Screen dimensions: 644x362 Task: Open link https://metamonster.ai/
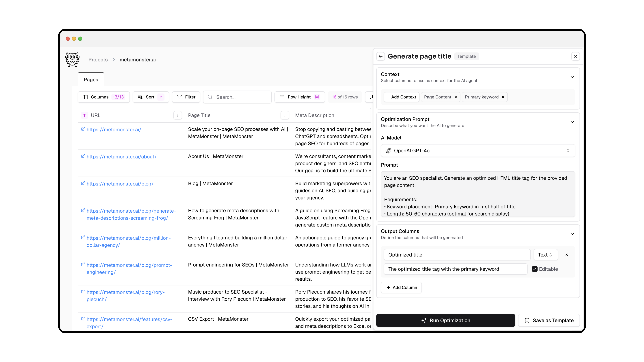(x=114, y=129)
